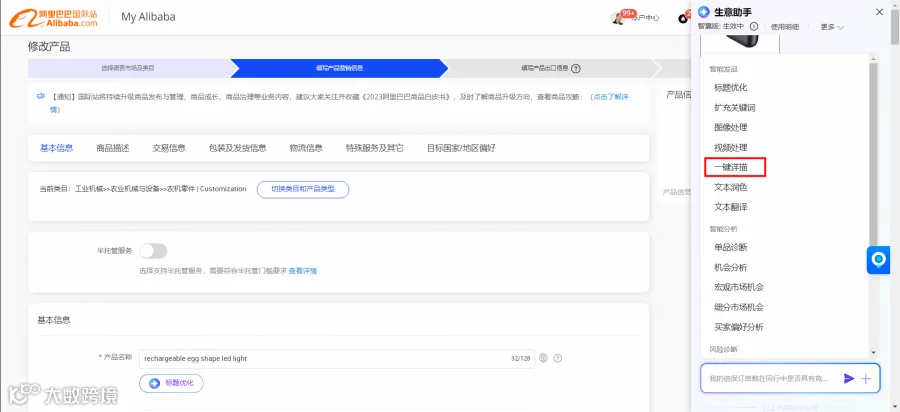The height and width of the screenshot is (412, 900).
Task: Click the 切换类目和产品类型 button
Action: pyautogui.click(x=303, y=189)
